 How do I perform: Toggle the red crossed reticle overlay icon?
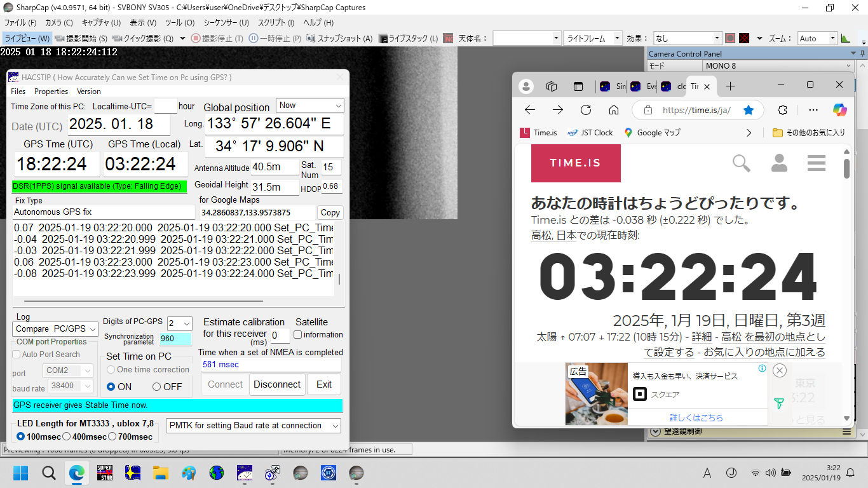744,38
